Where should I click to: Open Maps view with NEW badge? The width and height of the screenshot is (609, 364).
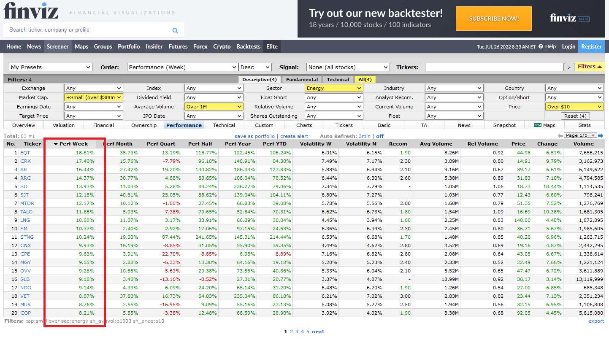point(544,125)
